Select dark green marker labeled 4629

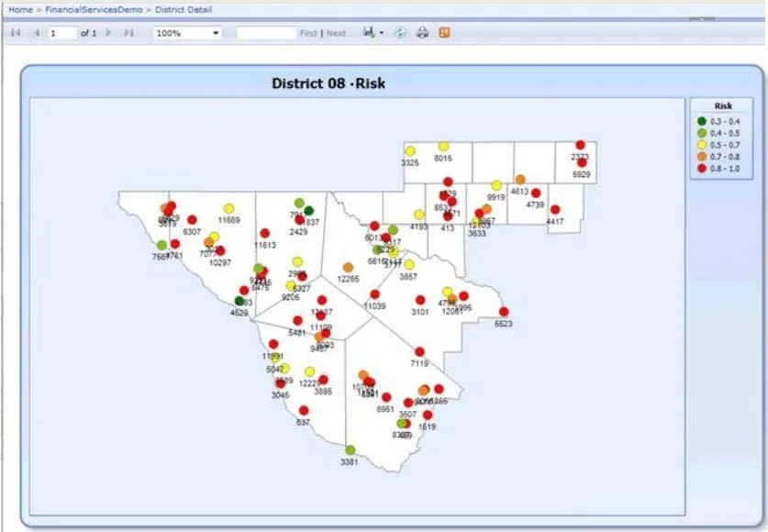click(239, 301)
